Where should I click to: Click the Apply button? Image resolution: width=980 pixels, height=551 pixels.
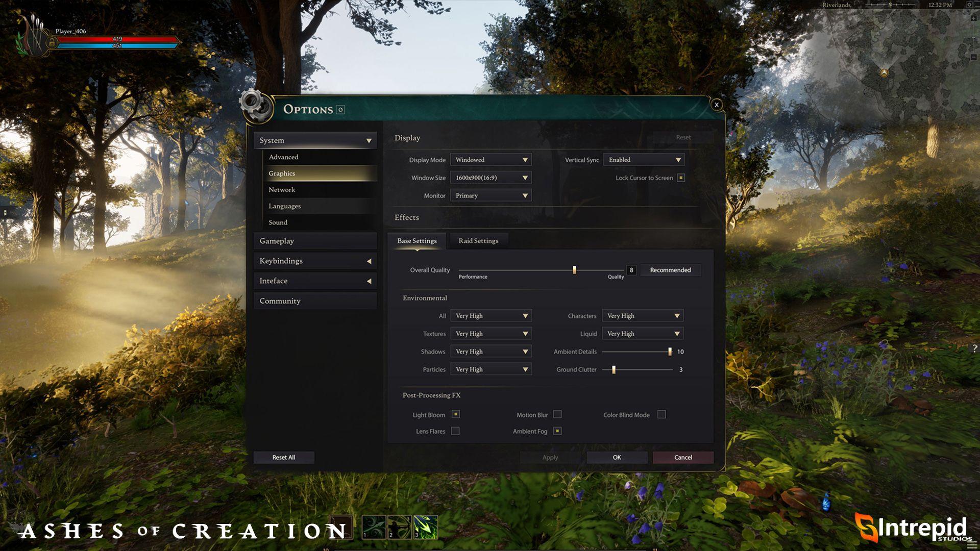(x=550, y=457)
